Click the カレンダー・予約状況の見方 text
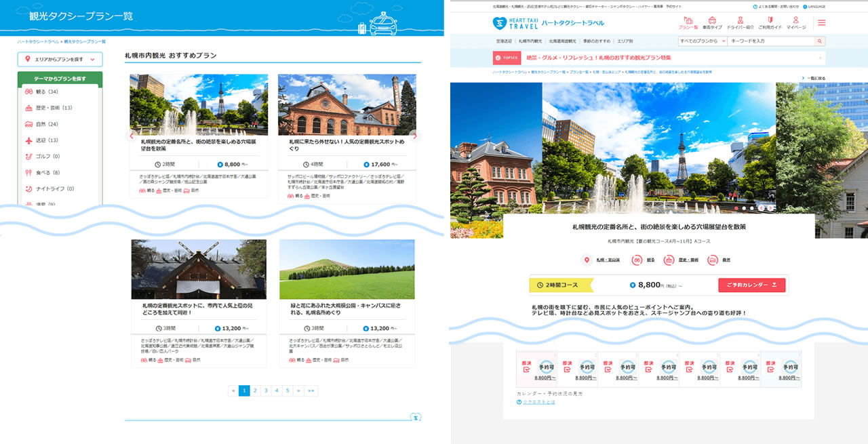This screenshot has width=868, height=444. point(549,393)
